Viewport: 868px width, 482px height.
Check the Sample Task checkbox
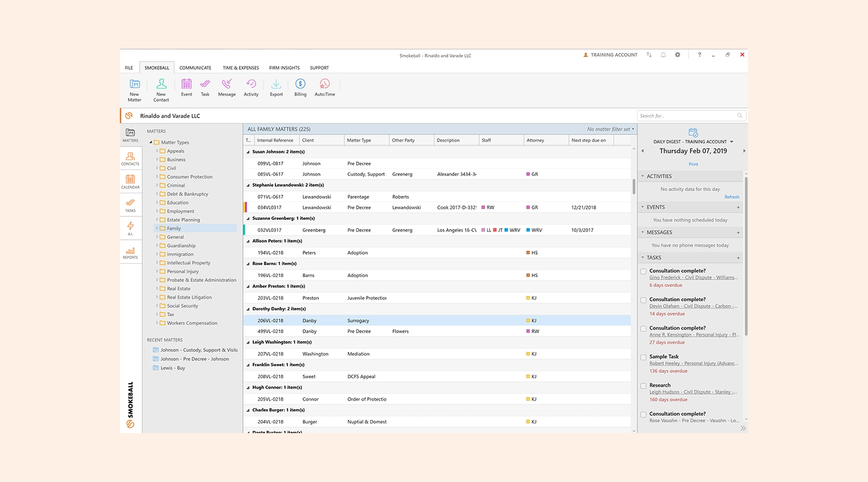(x=644, y=357)
